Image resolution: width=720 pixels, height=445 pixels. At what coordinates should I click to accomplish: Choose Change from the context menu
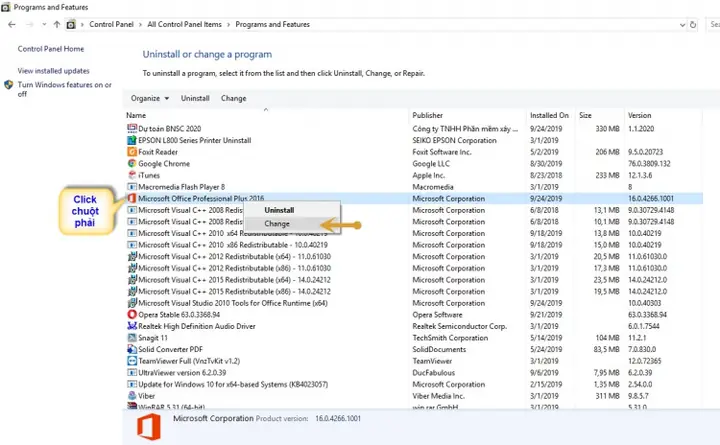pyautogui.click(x=277, y=224)
